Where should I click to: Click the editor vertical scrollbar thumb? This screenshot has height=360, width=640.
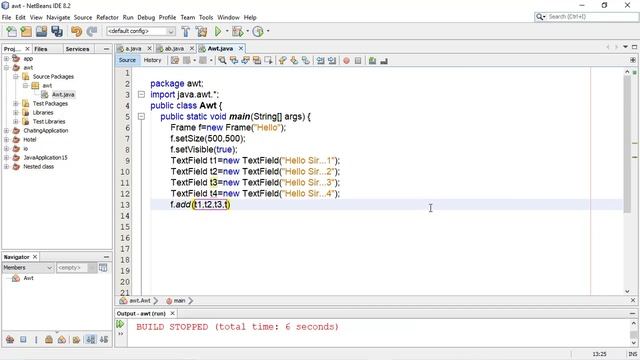(x=627, y=144)
